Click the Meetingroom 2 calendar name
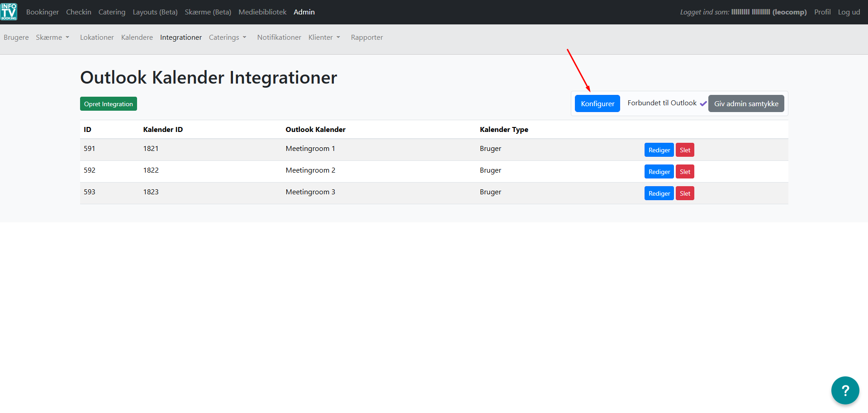The width and height of the screenshot is (868, 413). pyautogui.click(x=310, y=170)
